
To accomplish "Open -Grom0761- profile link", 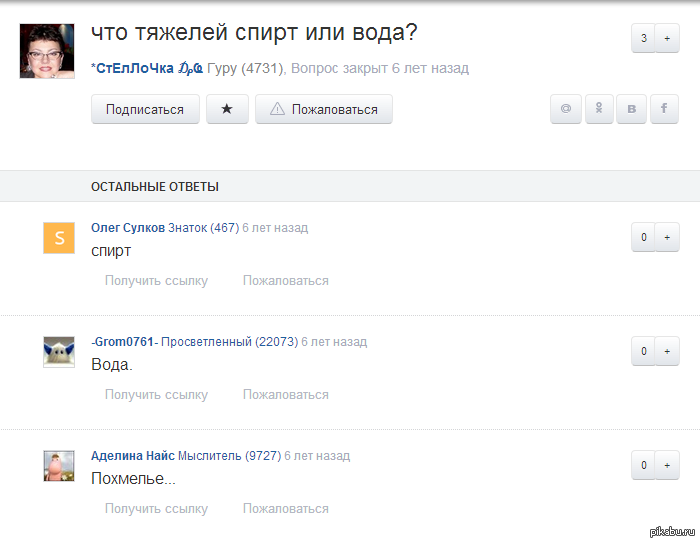I will [x=125, y=342].
